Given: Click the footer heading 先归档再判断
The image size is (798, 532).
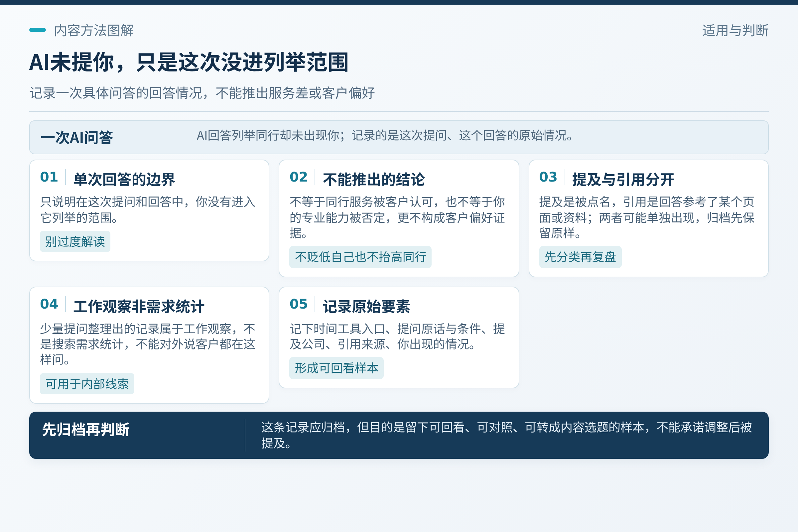Looking at the screenshot, I should click(x=86, y=430).
